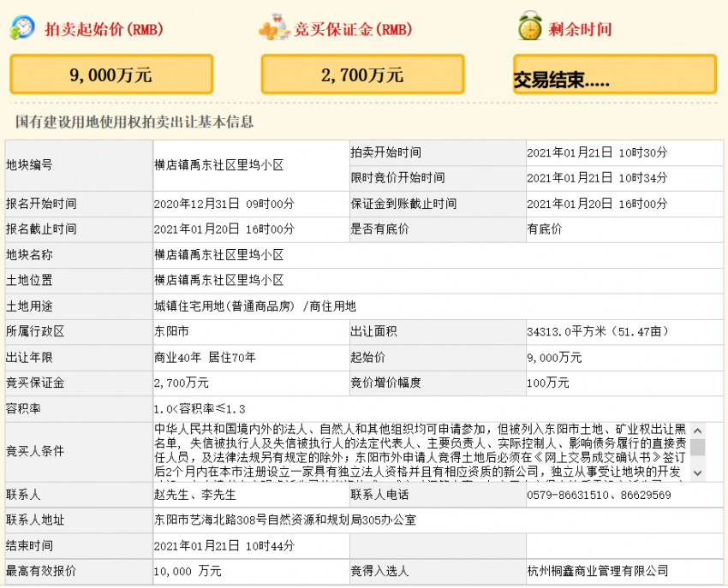Click the 最高有效报价 value 10,000 万元

[187, 570]
